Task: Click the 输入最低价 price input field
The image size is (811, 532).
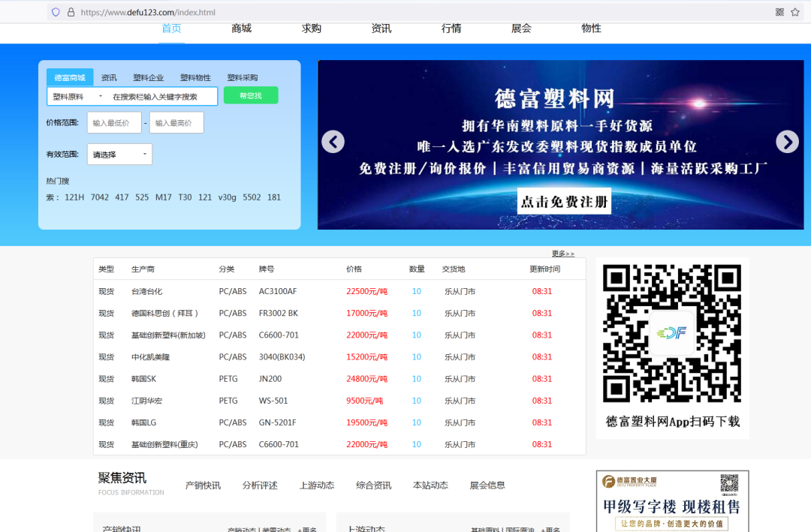Action: (114, 122)
